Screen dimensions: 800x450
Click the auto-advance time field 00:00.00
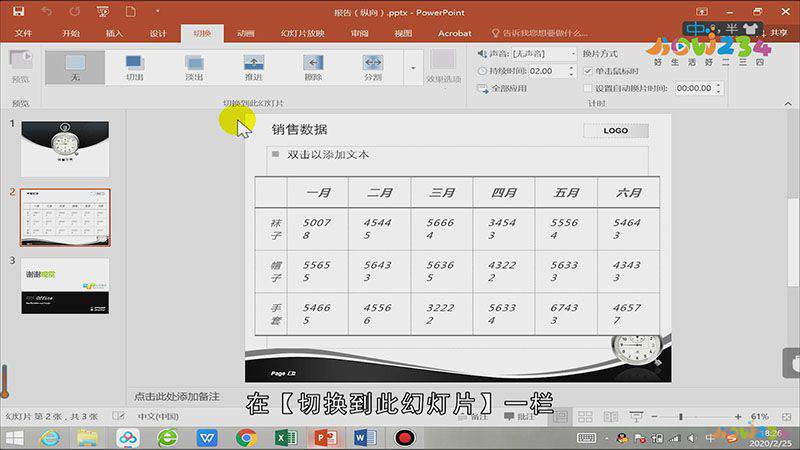[694, 88]
